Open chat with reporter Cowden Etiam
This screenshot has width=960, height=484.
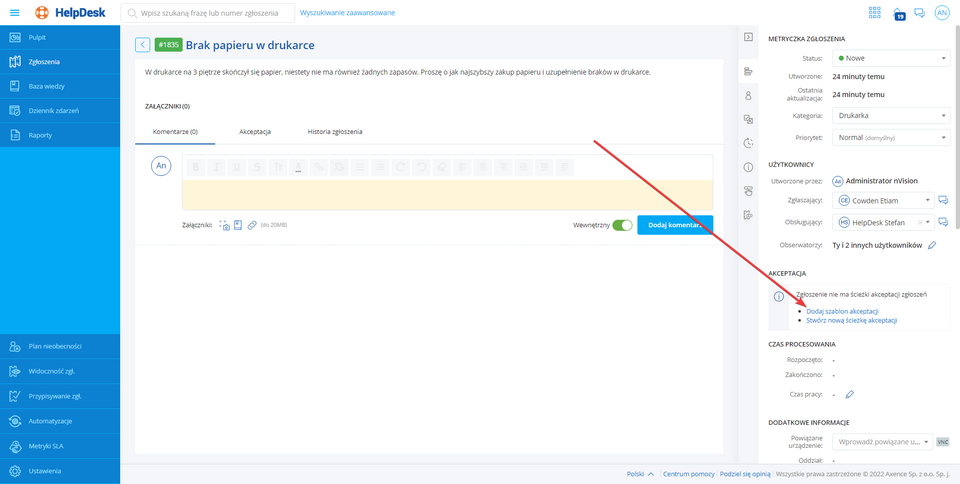point(942,201)
